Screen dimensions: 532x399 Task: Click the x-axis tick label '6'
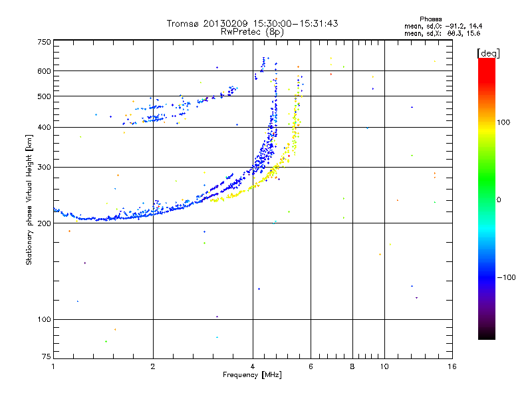point(311,366)
